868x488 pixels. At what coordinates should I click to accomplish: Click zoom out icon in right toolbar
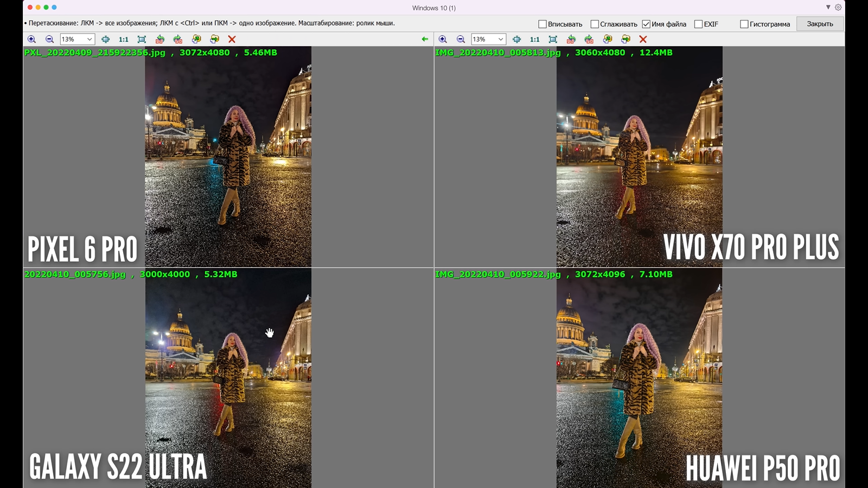pos(461,39)
